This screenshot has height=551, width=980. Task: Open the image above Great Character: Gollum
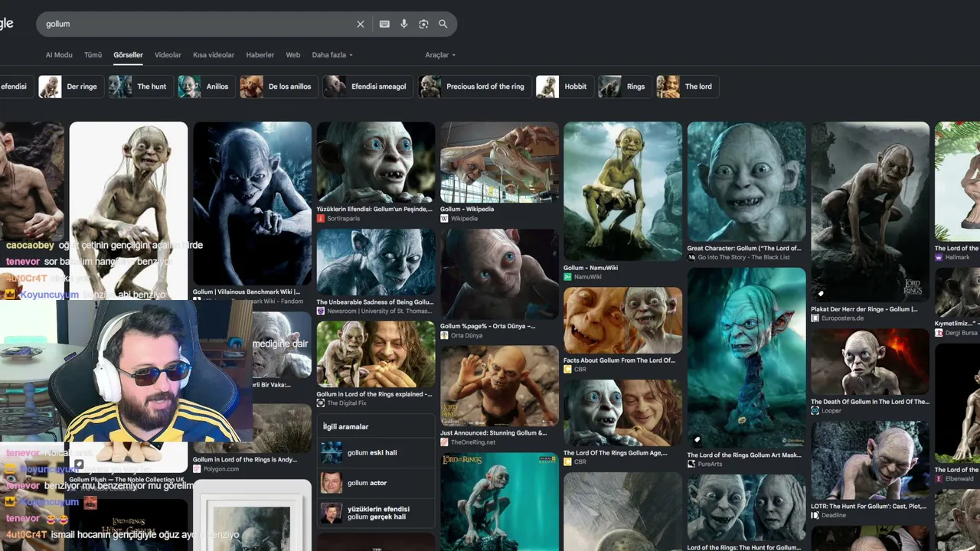746,181
